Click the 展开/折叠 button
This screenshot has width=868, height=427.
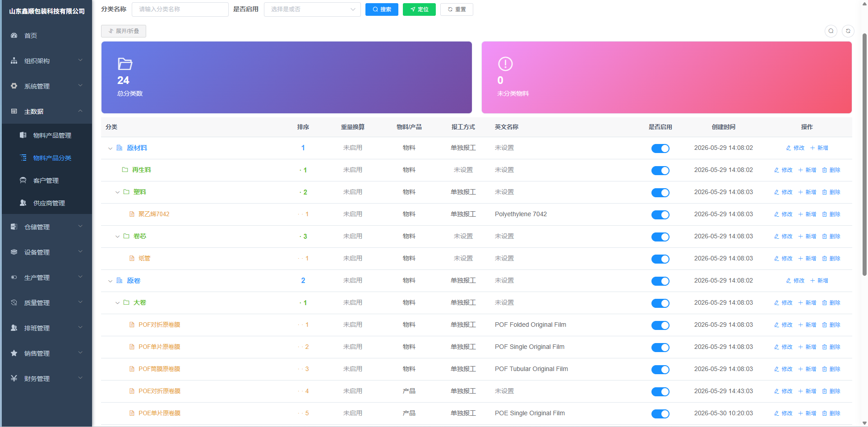124,31
